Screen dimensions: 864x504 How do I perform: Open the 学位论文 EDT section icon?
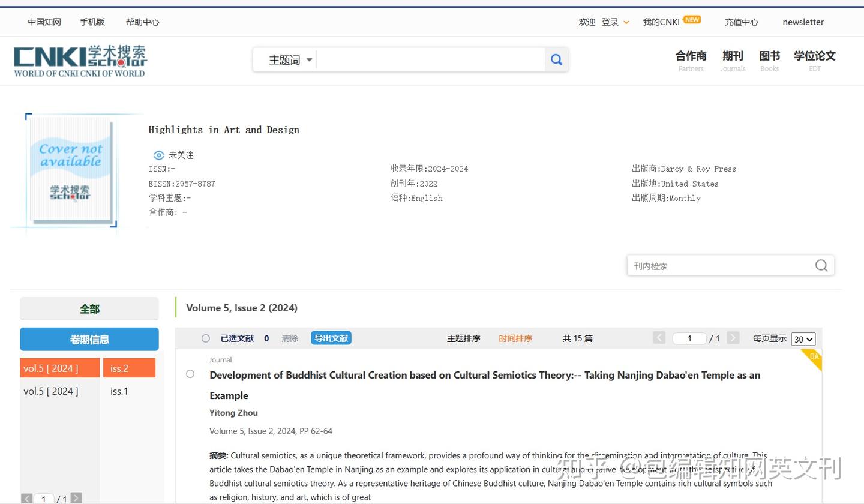pyautogui.click(x=814, y=60)
